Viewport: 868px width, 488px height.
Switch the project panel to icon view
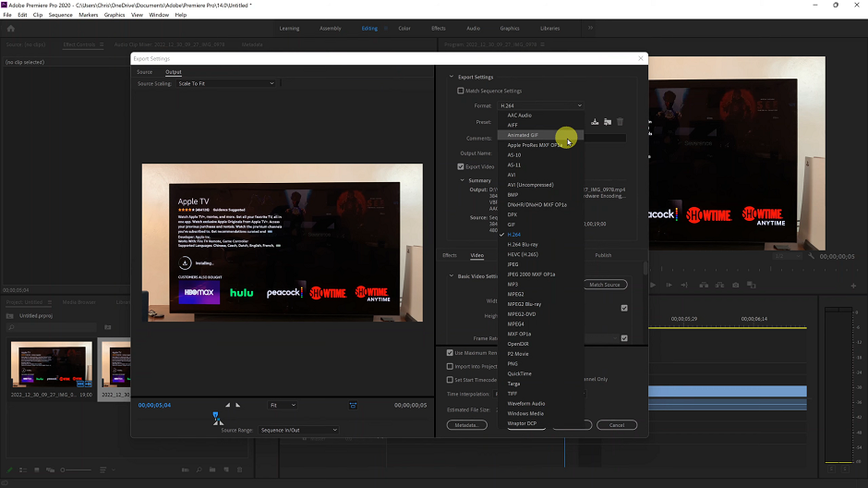pyautogui.click(x=37, y=470)
